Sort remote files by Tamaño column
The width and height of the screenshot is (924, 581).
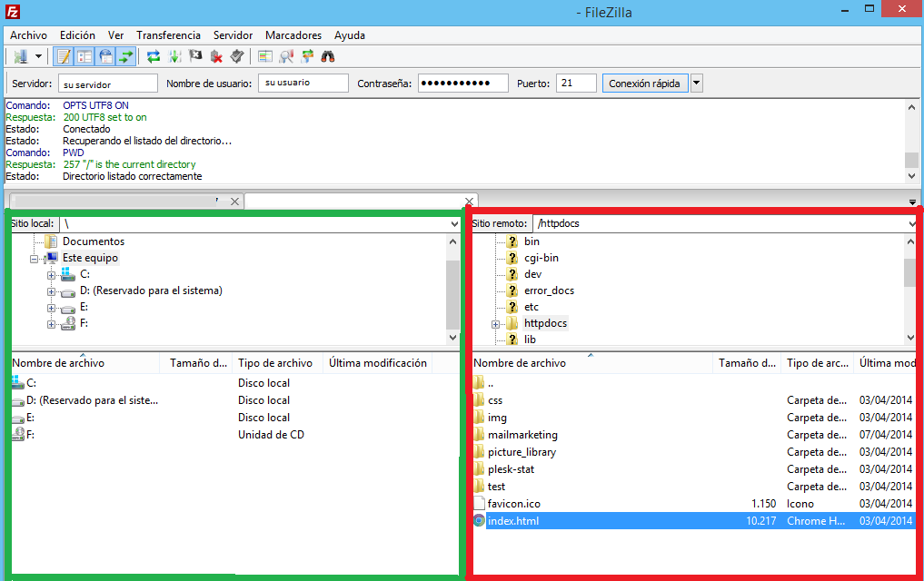click(x=747, y=363)
